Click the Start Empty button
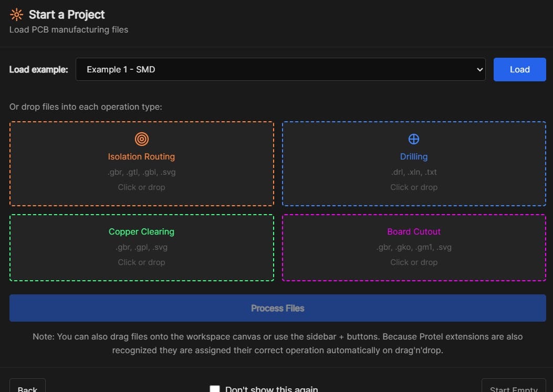 pyautogui.click(x=513, y=388)
